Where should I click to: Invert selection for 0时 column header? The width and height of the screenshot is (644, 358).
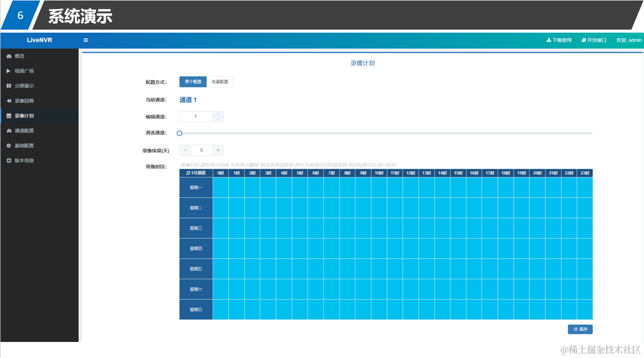(x=221, y=173)
